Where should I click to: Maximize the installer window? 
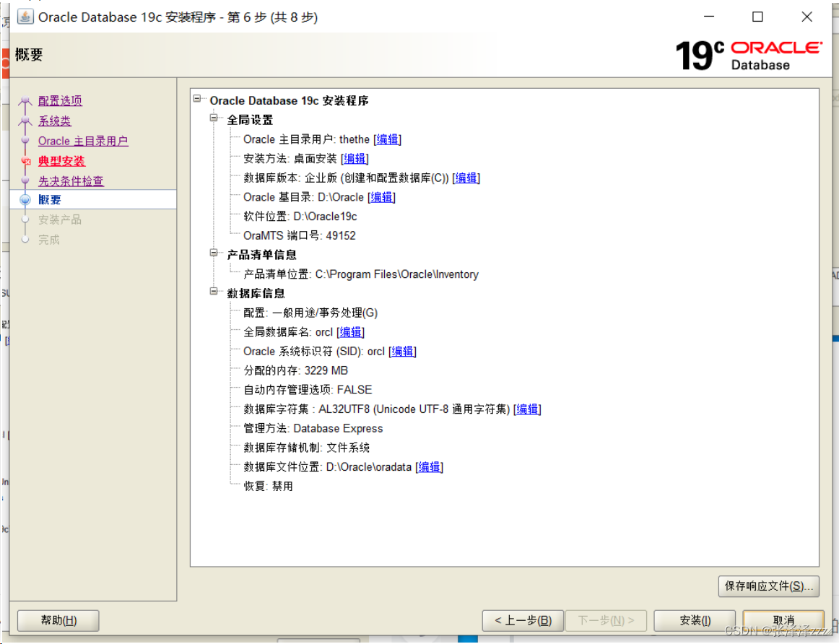tap(757, 17)
